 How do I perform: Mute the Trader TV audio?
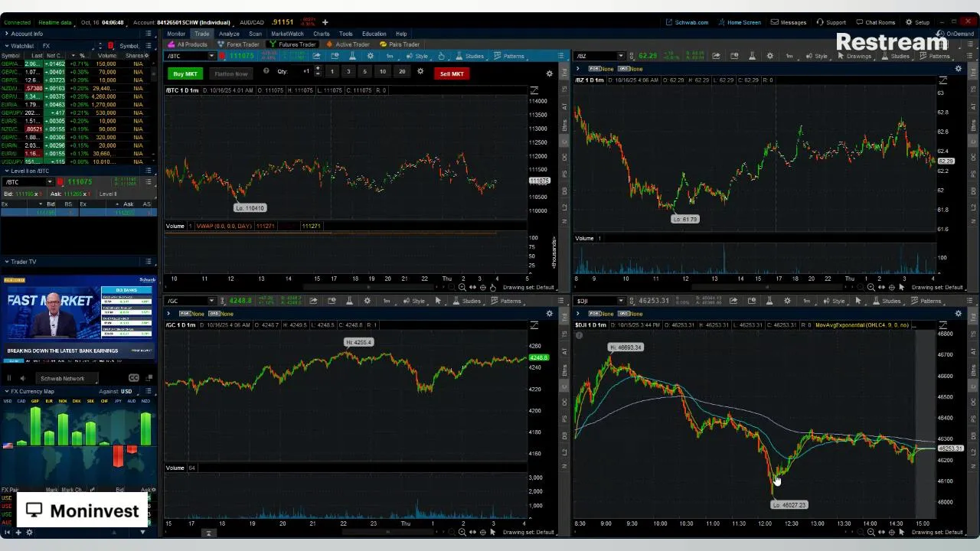click(22, 378)
